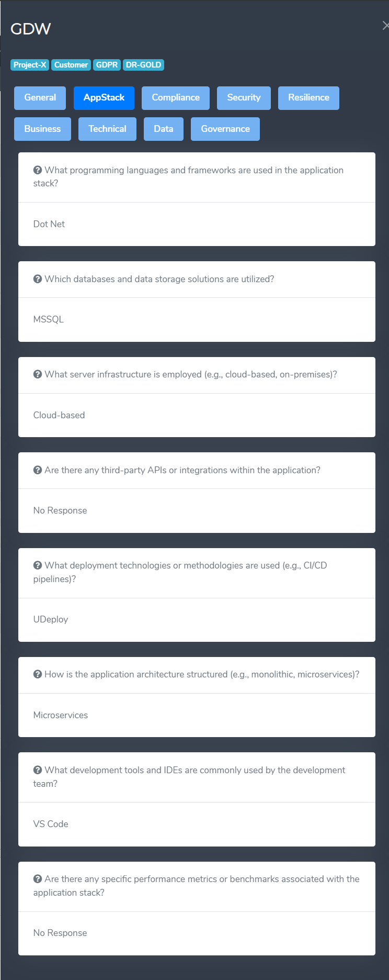Click the GDPR tag badge
This screenshot has width=389, height=980.
coord(107,65)
